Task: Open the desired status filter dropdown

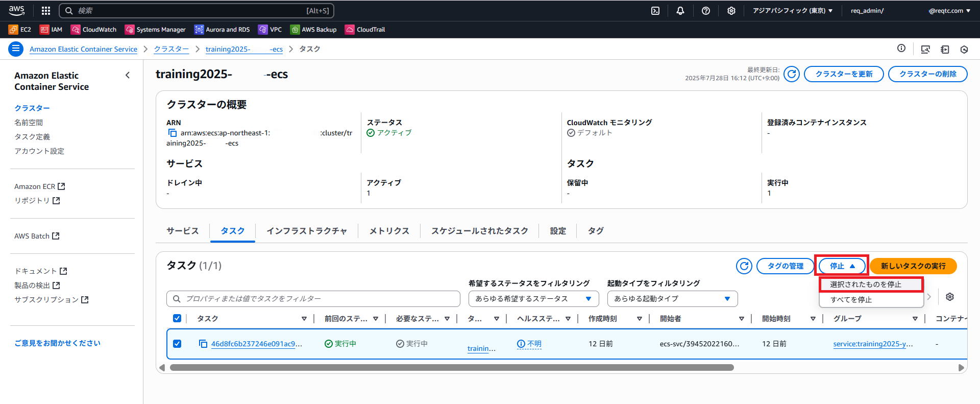Action: 533,299
